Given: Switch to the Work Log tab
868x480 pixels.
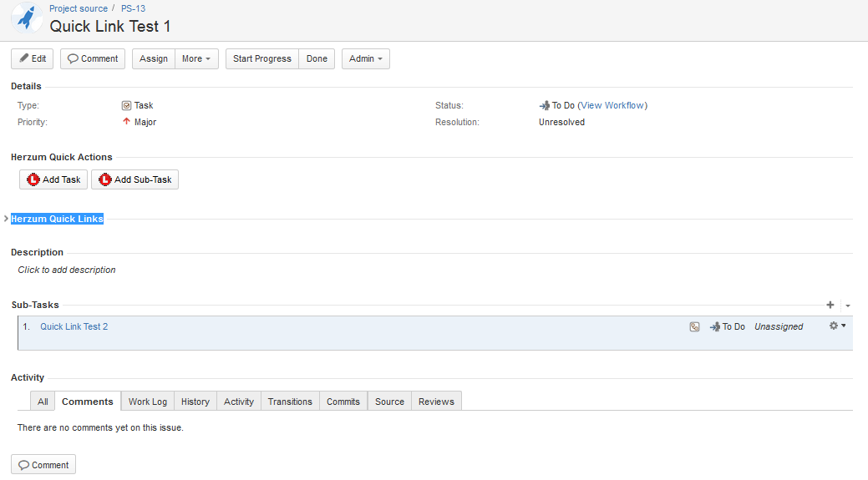Looking at the screenshot, I should 148,402.
